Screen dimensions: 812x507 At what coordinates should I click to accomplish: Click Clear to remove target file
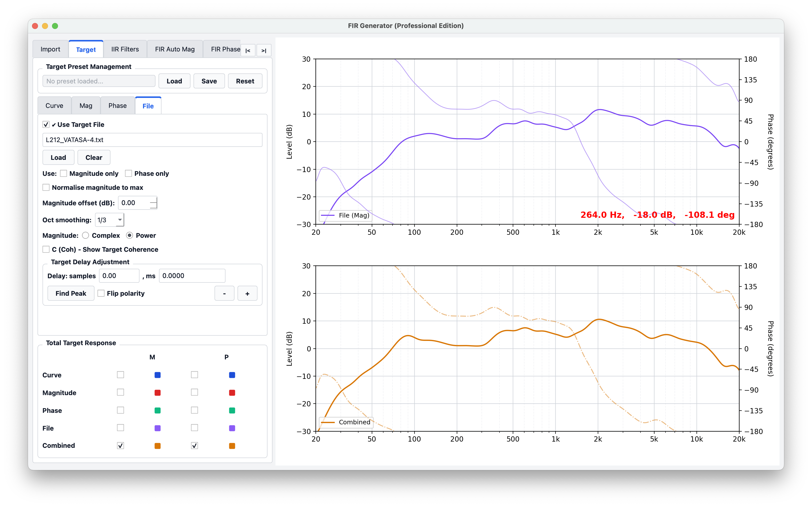[93, 158]
